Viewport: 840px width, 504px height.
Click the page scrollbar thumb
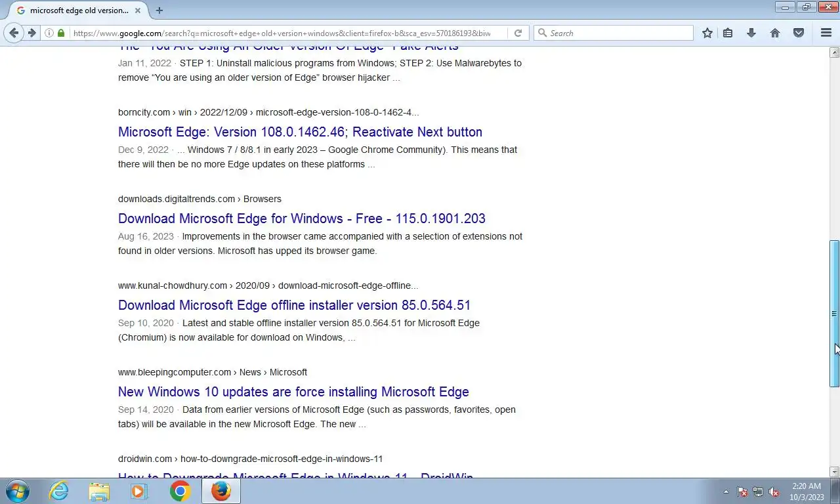pyautogui.click(x=835, y=313)
